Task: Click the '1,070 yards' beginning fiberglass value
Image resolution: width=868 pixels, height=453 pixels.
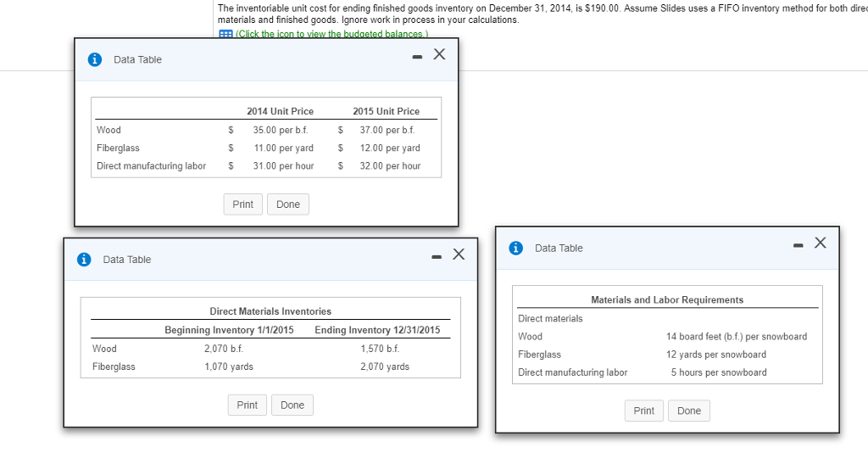Action: tap(229, 366)
